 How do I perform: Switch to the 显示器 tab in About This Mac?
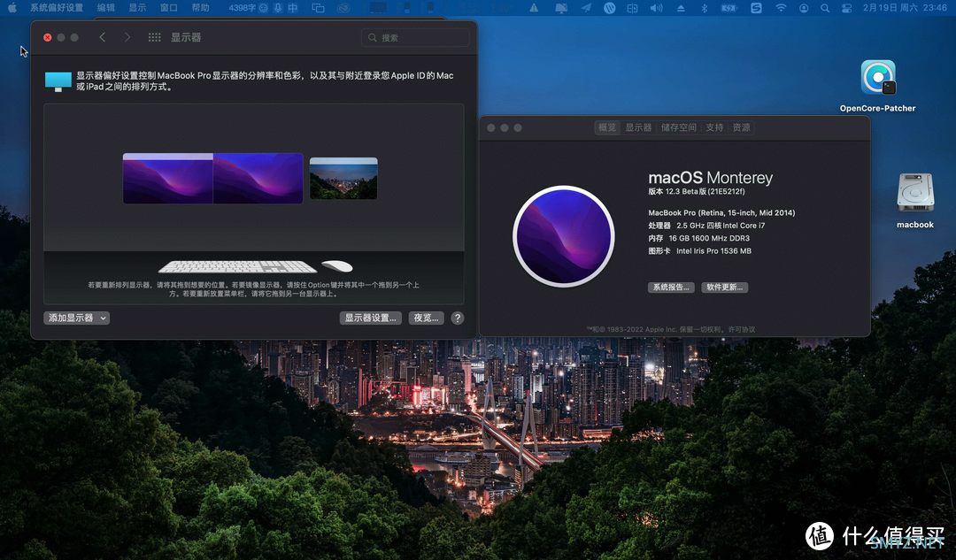coord(638,127)
